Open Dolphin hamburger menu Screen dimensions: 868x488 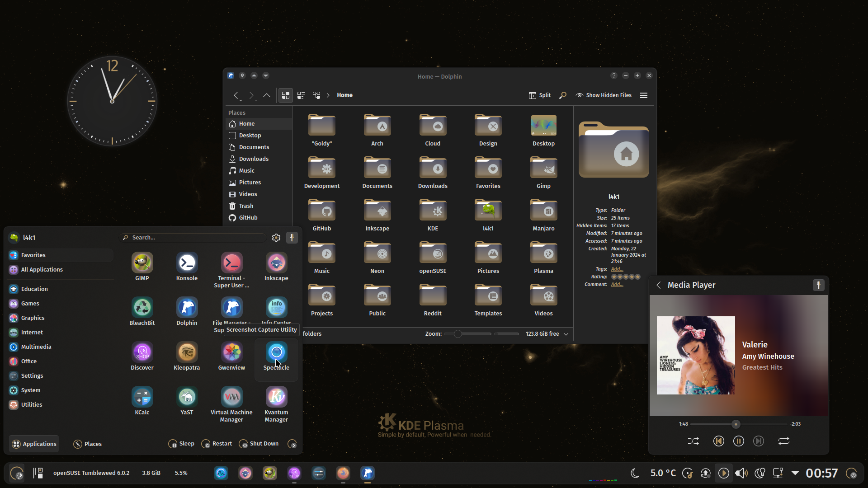pyautogui.click(x=644, y=95)
